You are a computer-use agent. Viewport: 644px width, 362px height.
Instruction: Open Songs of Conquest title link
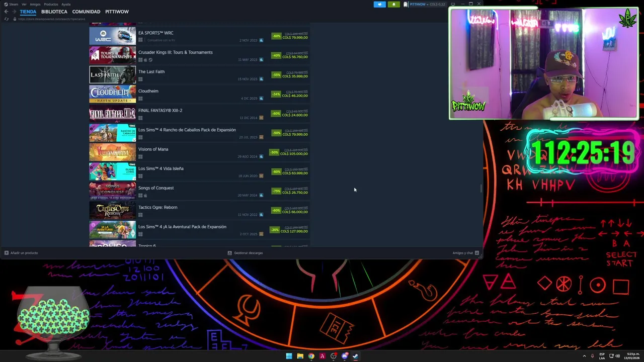[x=156, y=188]
